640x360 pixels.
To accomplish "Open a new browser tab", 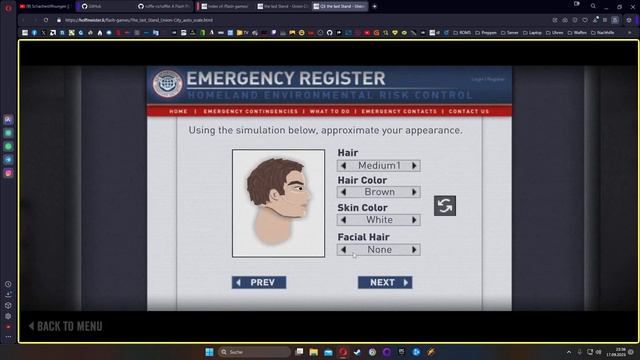I will click(374, 6).
